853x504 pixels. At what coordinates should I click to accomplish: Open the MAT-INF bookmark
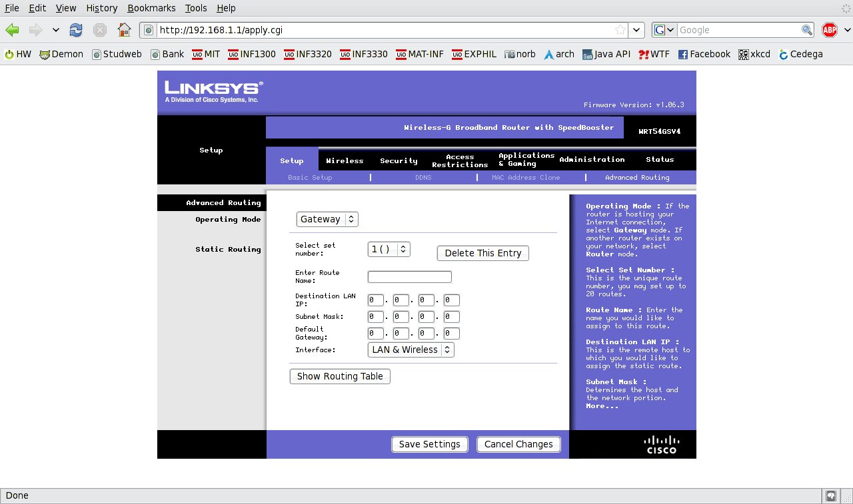(419, 54)
